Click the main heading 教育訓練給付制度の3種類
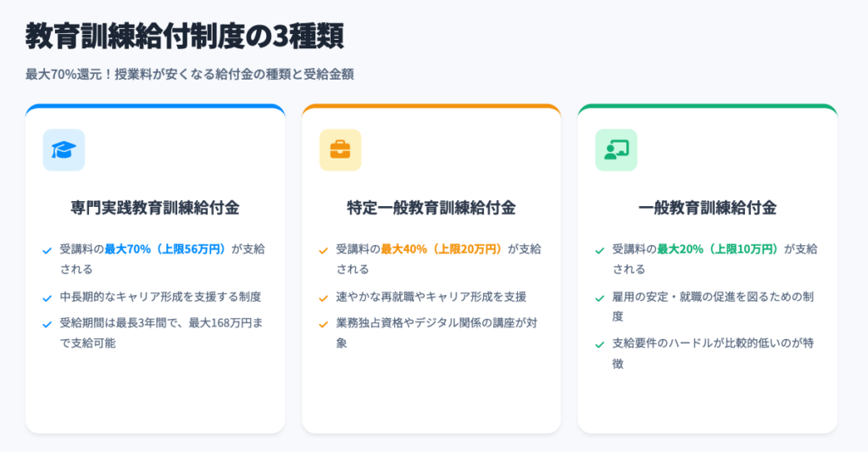 click(185, 36)
